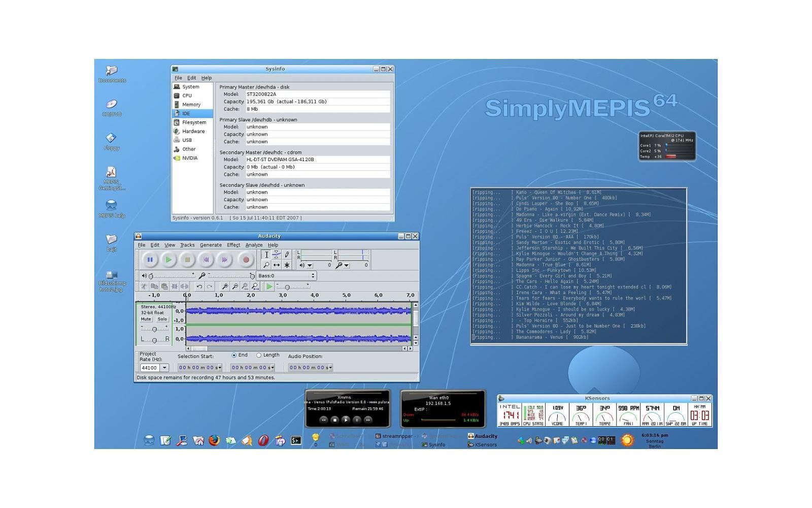Open Audacity Effect menu
This screenshot has height=508, width=812.
pos(233,245)
